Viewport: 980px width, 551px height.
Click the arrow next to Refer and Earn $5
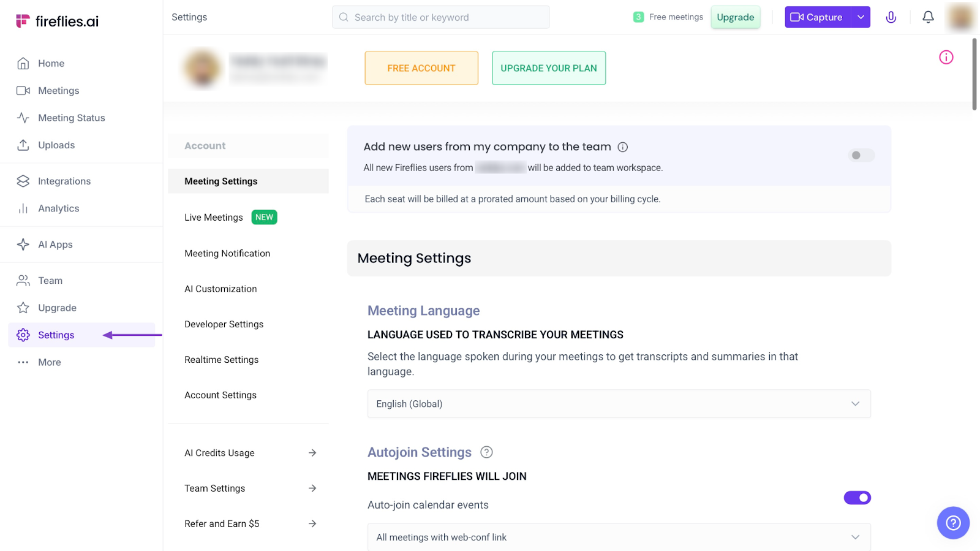pos(312,524)
